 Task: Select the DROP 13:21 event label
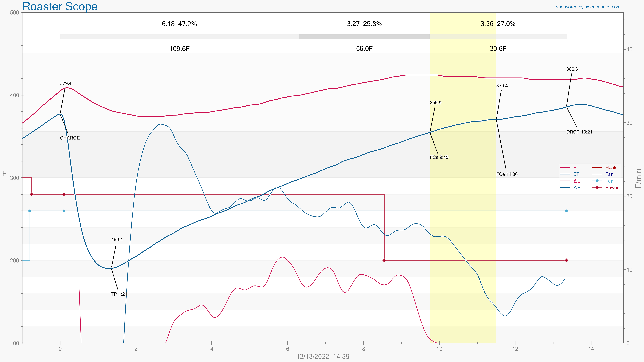(x=579, y=132)
